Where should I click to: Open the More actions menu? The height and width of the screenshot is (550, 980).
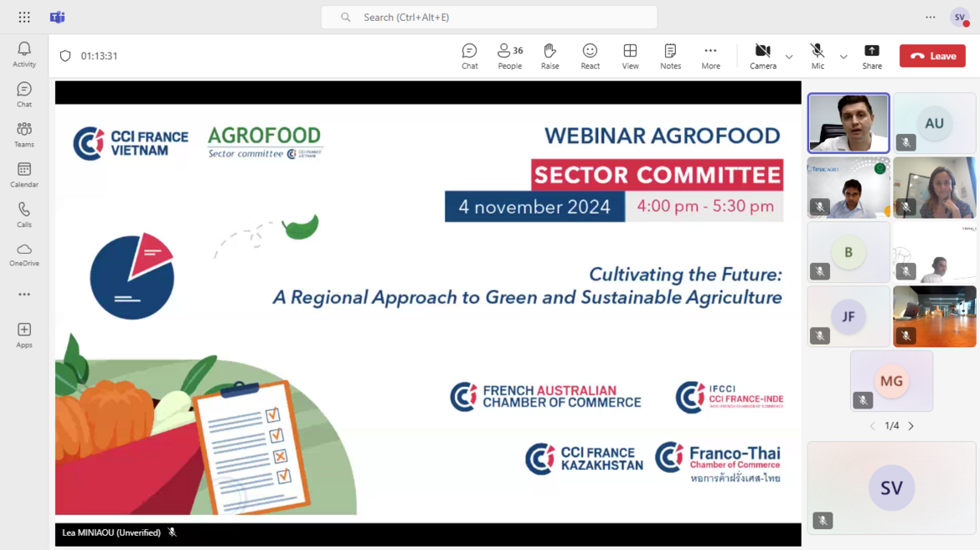[710, 56]
